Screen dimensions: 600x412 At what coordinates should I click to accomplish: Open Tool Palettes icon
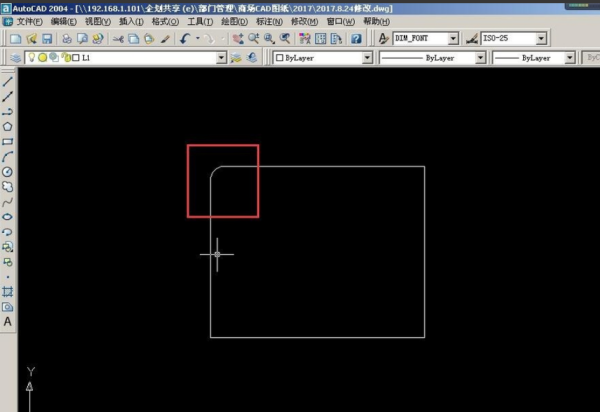tap(336, 38)
